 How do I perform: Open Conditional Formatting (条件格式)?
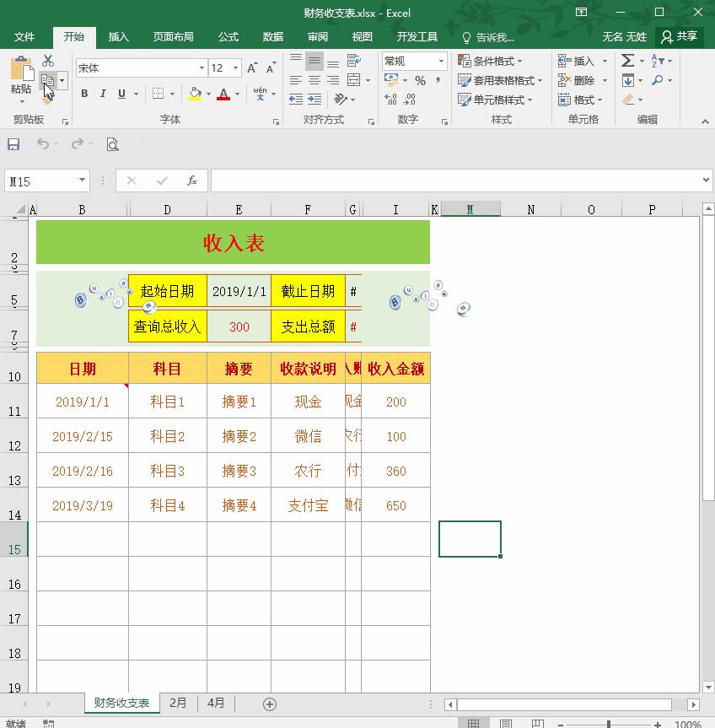tap(487, 61)
